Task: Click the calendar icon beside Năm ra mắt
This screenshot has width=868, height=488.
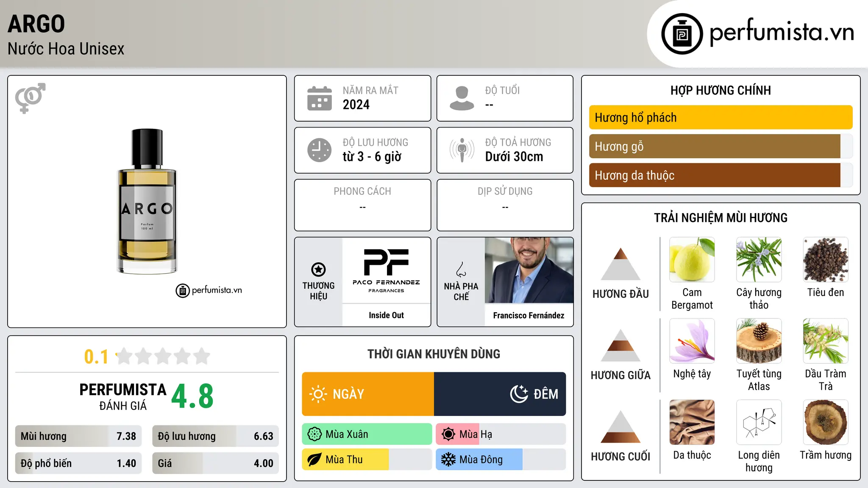Action: coord(320,98)
